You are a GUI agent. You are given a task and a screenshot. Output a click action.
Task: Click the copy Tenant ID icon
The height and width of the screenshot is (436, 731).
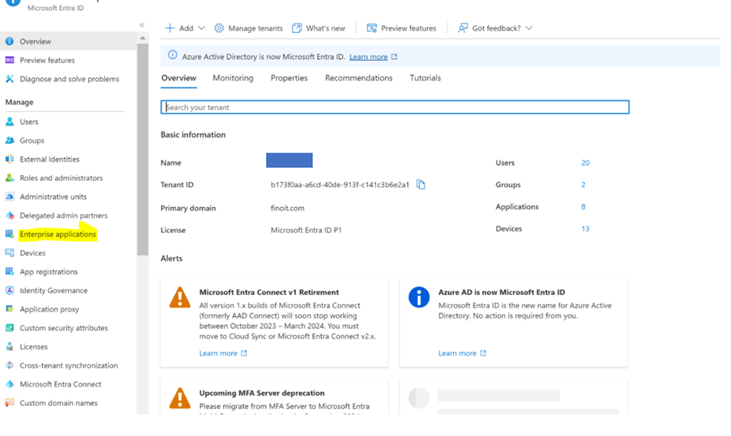421,185
